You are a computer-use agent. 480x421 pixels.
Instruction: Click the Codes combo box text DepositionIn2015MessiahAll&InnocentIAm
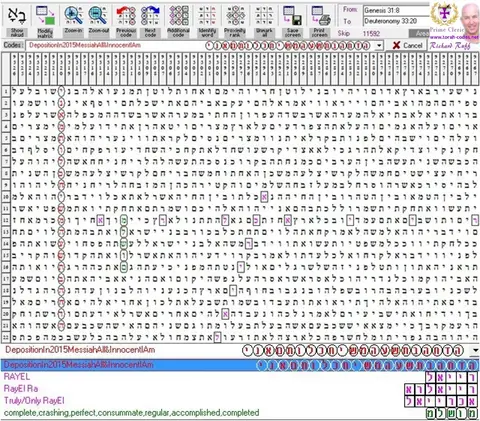point(85,45)
